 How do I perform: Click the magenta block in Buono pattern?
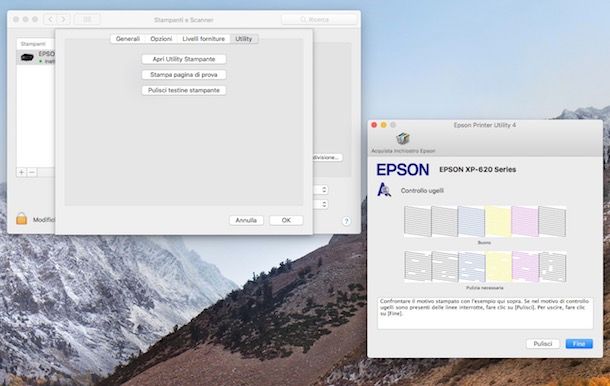(525, 221)
